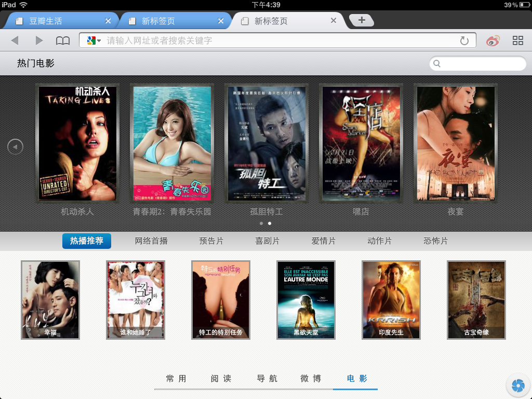Screen dimensions: 532x399
Task: Click the 机动杀人 title caption
Action: [77, 212]
